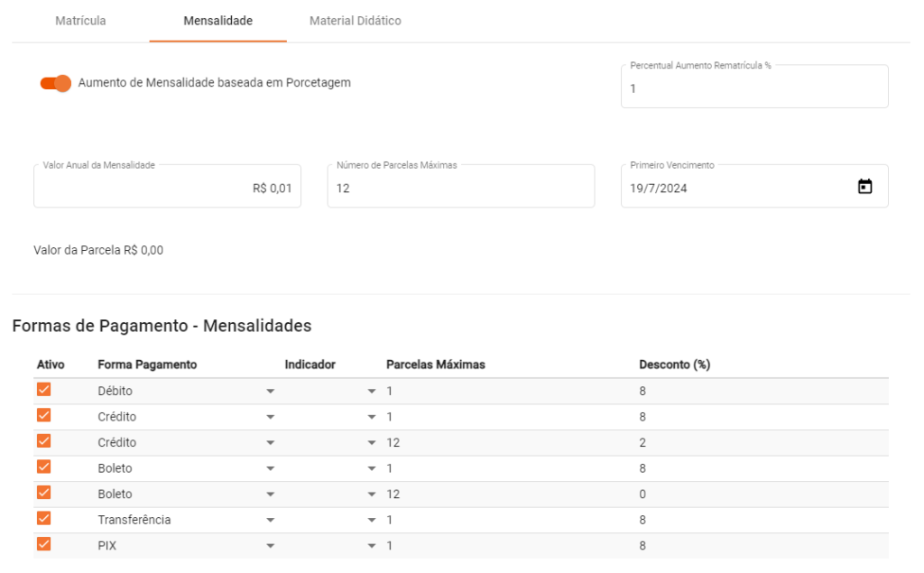Uncheck Ativo for Boleto with 12 parcelas
The width and height of the screenshot is (924, 573).
click(43, 493)
